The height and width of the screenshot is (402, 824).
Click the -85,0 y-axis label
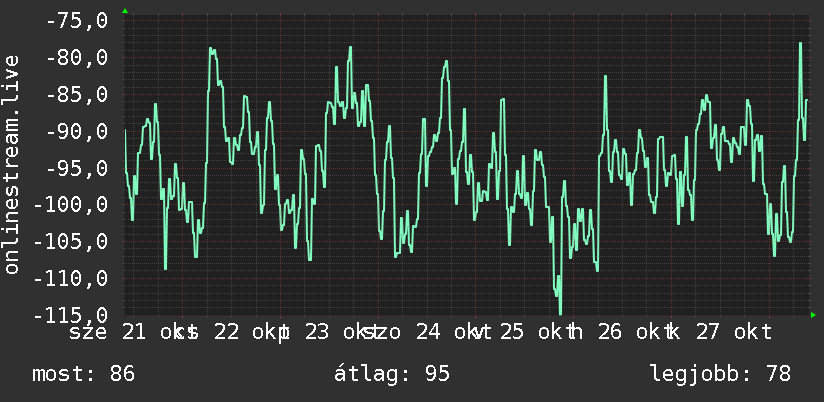[x=76, y=95]
